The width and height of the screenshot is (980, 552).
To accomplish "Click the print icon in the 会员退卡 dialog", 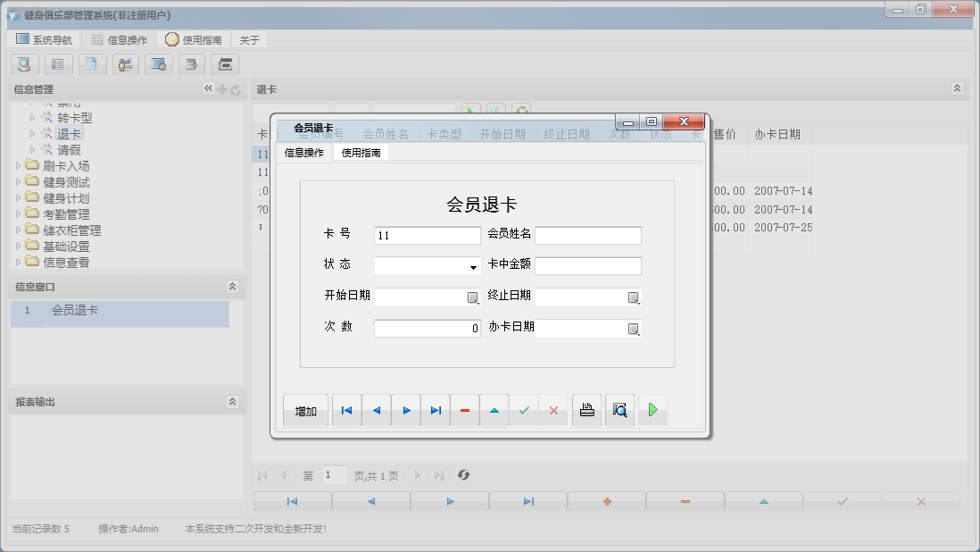I will click(x=586, y=410).
